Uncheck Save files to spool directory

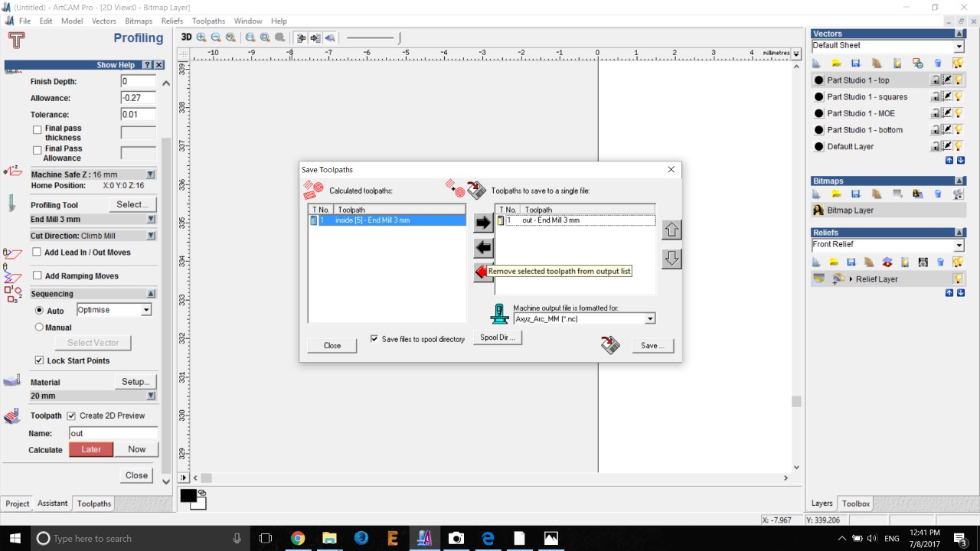pyautogui.click(x=374, y=339)
